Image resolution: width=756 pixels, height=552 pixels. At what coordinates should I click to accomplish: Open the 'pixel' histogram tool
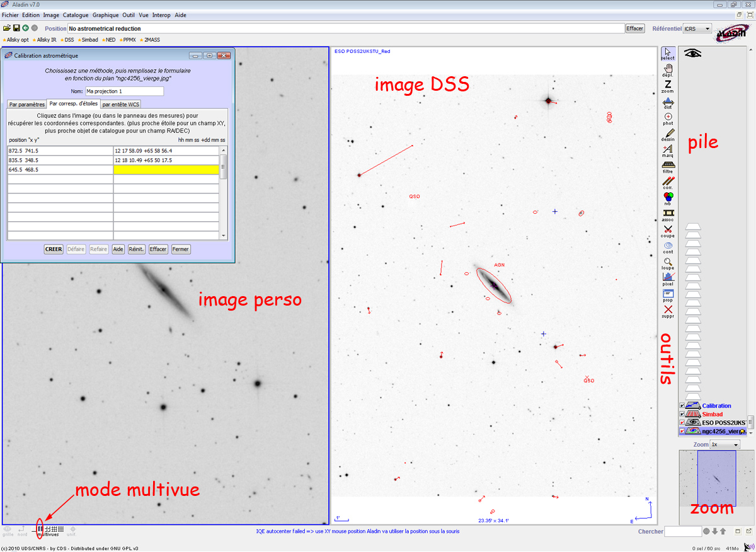(668, 279)
